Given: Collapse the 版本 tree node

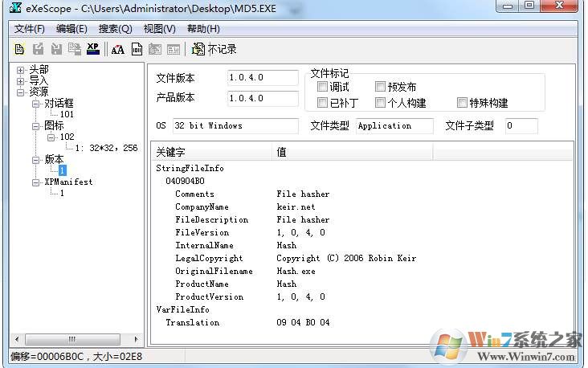Looking at the screenshot, I should [35, 160].
